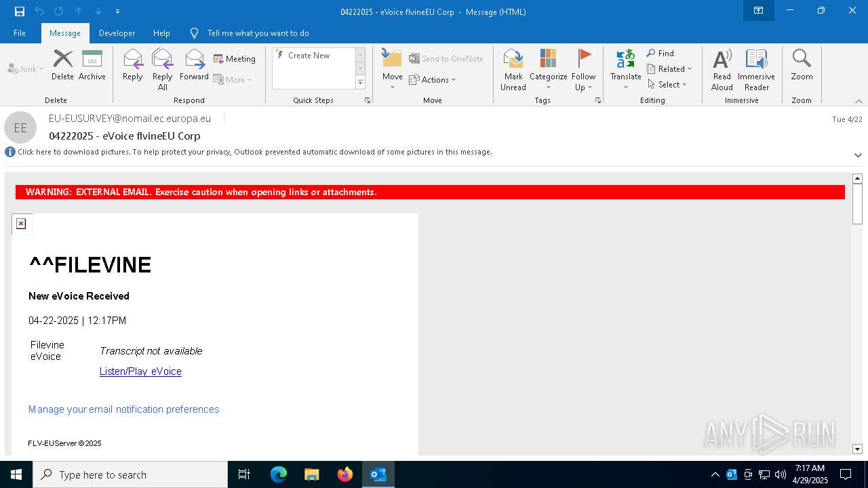The height and width of the screenshot is (488, 868).
Task: Save the message using the floppy icon
Action: pyautogui.click(x=20, y=11)
